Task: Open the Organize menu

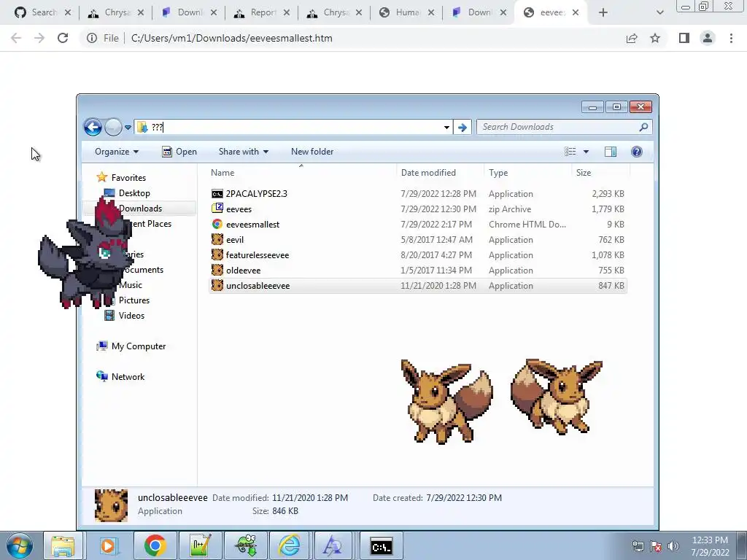Action: coord(117,152)
